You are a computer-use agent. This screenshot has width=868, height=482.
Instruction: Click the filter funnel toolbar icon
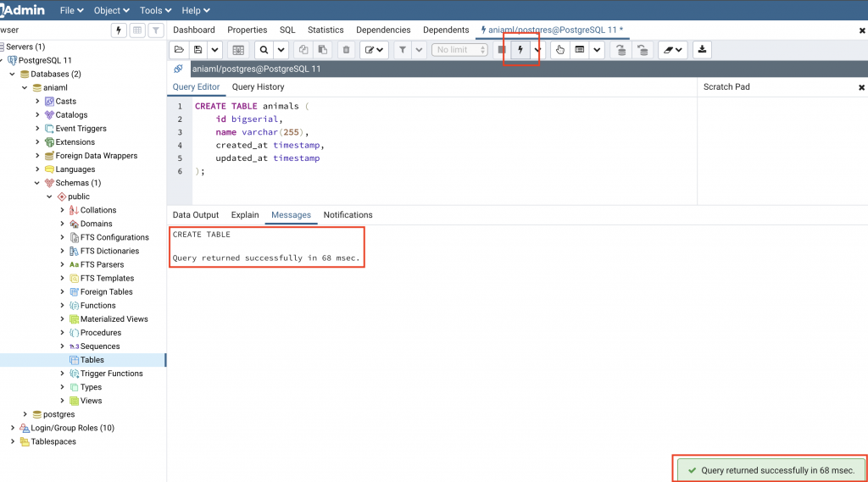point(403,50)
